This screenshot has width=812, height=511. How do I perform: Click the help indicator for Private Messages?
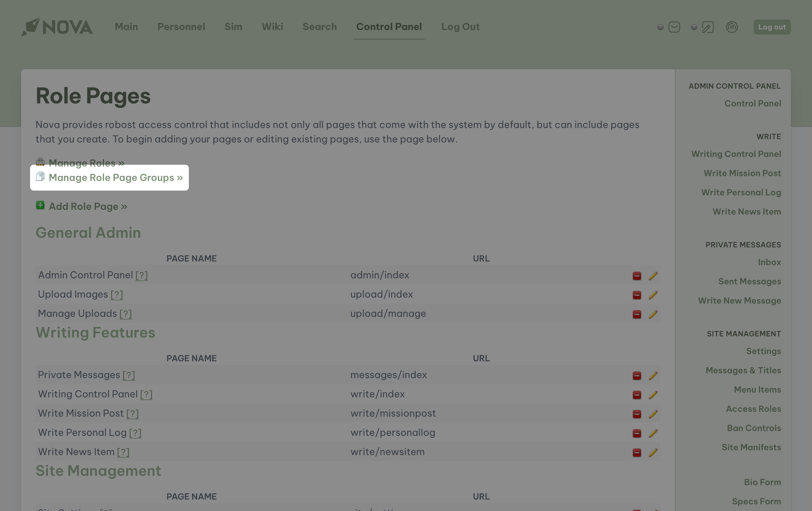tap(128, 375)
